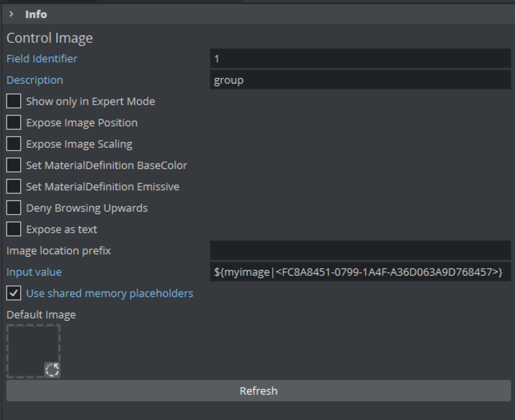Viewport: 515px width, 420px height.
Task: Click the blue Description label
Action: pos(34,80)
